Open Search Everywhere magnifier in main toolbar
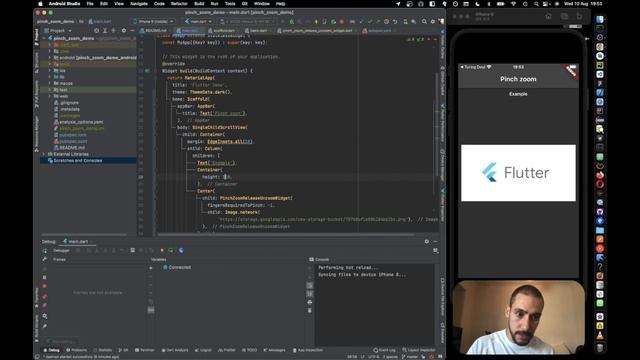This screenshot has height=360, width=640. point(424,21)
